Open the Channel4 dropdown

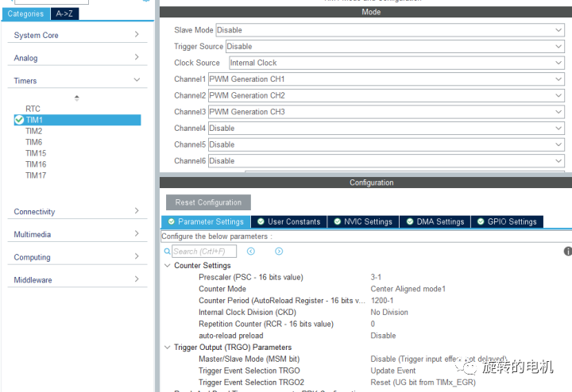tap(386, 129)
